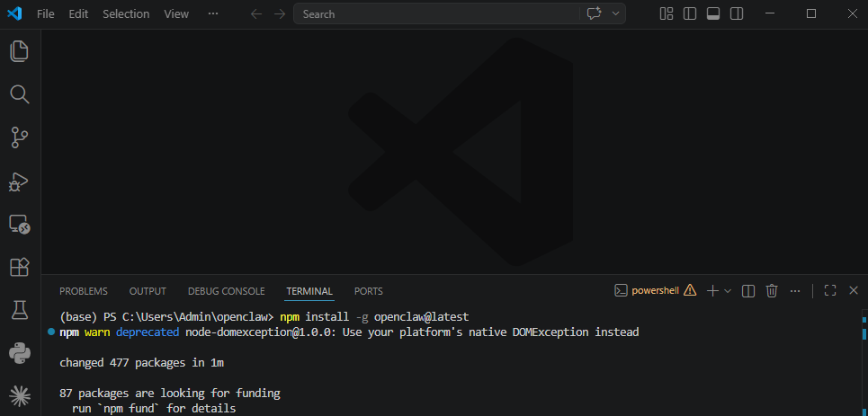Click the terminal warning triangle icon
Screen dimensions: 868x416
[690, 290]
